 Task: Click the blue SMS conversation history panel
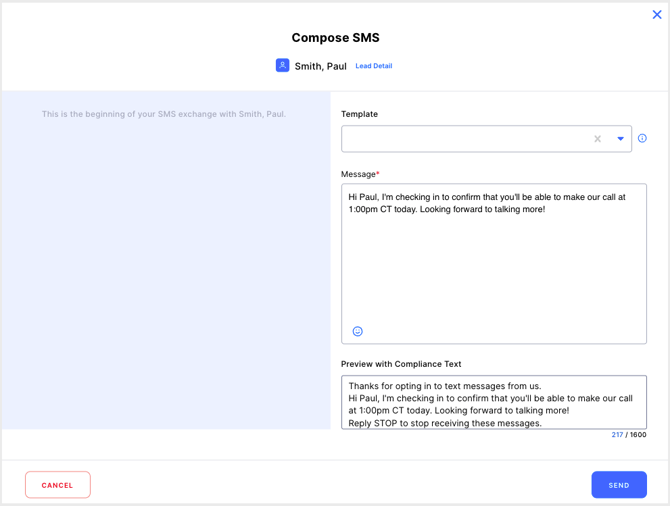click(166, 260)
